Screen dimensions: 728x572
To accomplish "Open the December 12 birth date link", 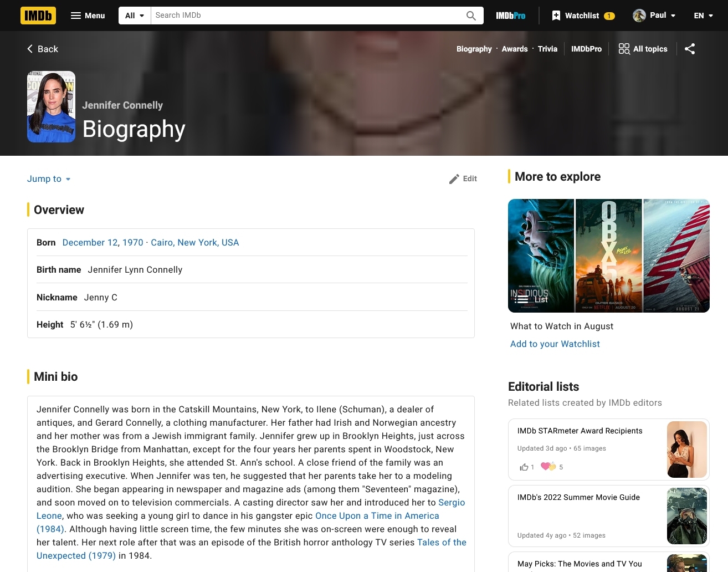I will click(x=90, y=242).
